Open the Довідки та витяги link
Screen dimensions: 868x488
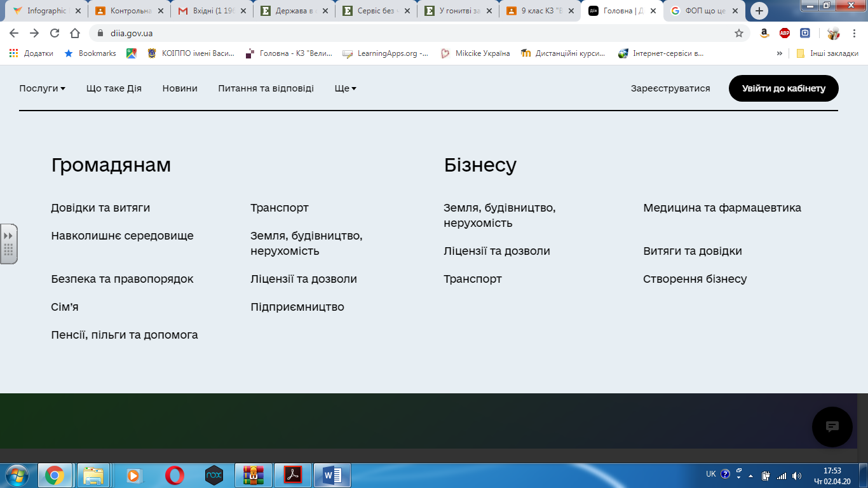coord(100,208)
